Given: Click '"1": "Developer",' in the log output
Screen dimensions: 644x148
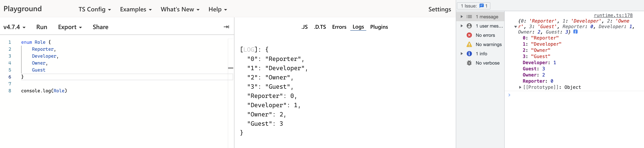Looking at the screenshot, I should tap(277, 68).
